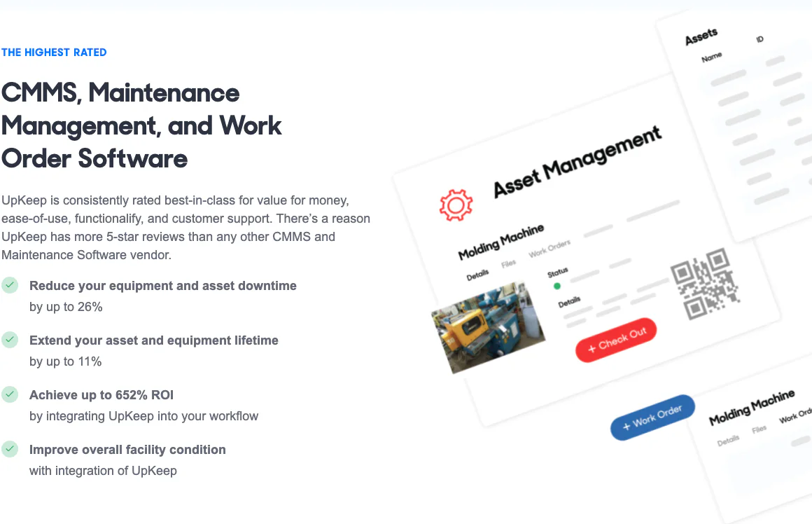
Task: Click the check icon beside Reduce your equipment downtime
Action: pyautogui.click(x=10, y=285)
